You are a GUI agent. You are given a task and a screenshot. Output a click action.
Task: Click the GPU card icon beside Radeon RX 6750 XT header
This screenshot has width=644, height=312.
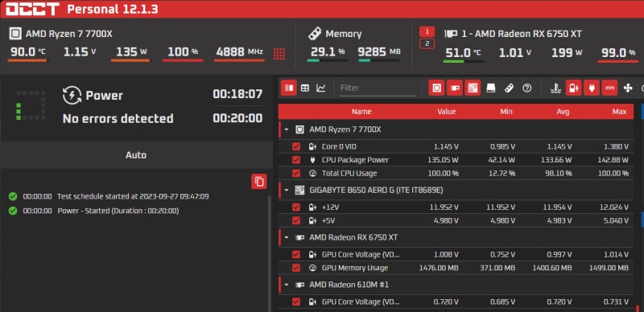451,34
